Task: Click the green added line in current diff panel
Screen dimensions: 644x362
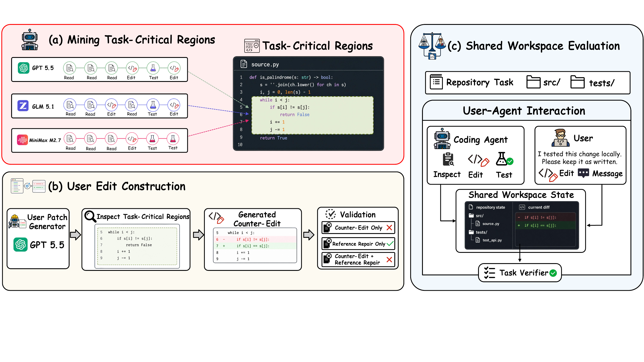Action: point(545,225)
